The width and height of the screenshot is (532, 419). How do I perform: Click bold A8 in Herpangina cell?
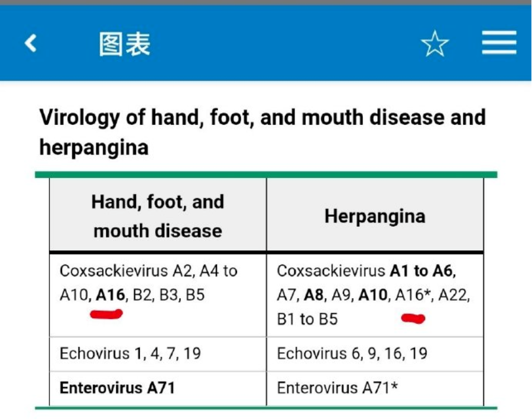click(x=313, y=295)
